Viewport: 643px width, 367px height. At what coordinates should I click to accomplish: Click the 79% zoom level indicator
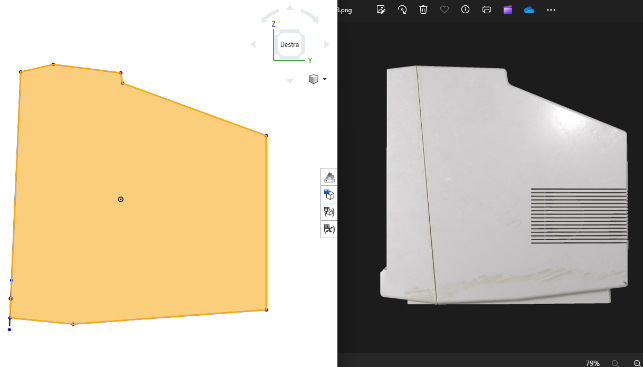[593, 363]
